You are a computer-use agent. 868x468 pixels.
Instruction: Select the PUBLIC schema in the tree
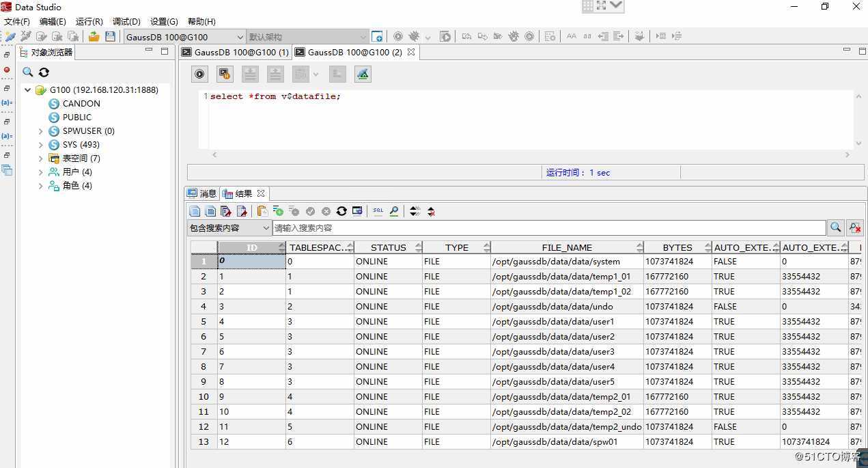point(77,118)
